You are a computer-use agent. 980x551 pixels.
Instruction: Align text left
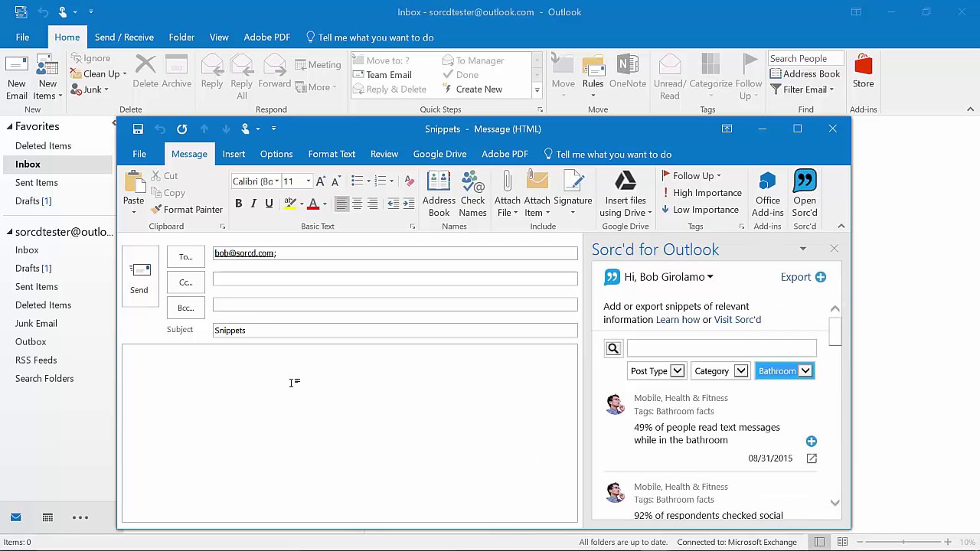tap(341, 204)
